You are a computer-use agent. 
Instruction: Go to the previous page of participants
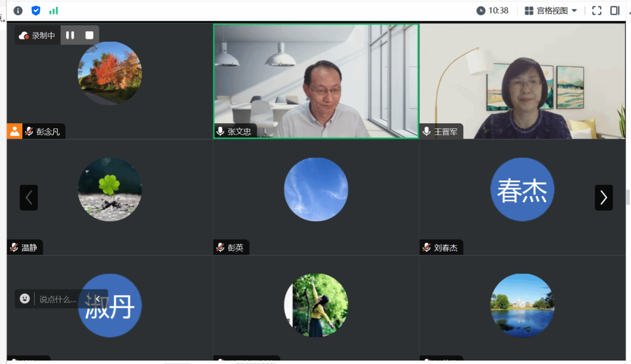click(29, 197)
